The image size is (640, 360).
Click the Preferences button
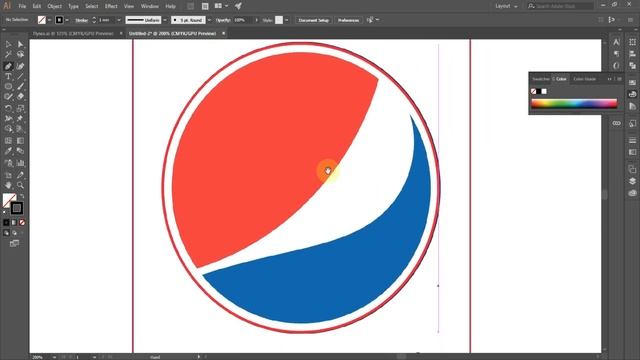point(348,20)
